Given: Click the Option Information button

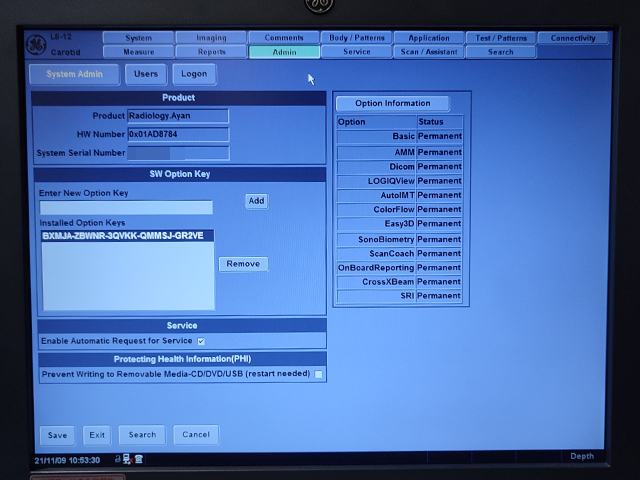Looking at the screenshot, I should (x=393, y=103).
